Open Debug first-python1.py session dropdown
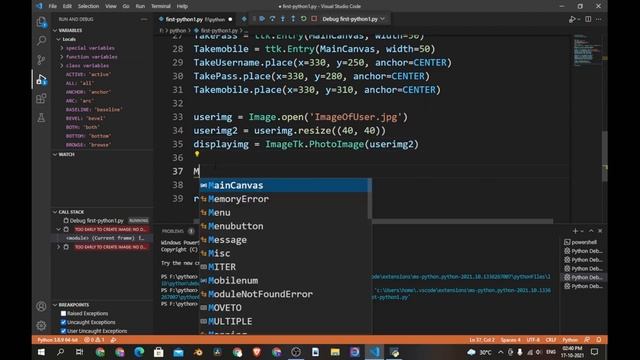 pos(353,19)
